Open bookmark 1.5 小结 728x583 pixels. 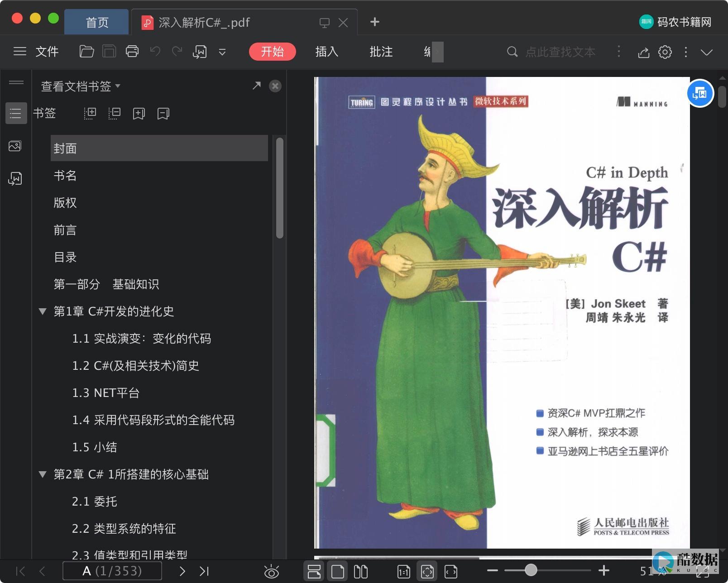[95, 447]
